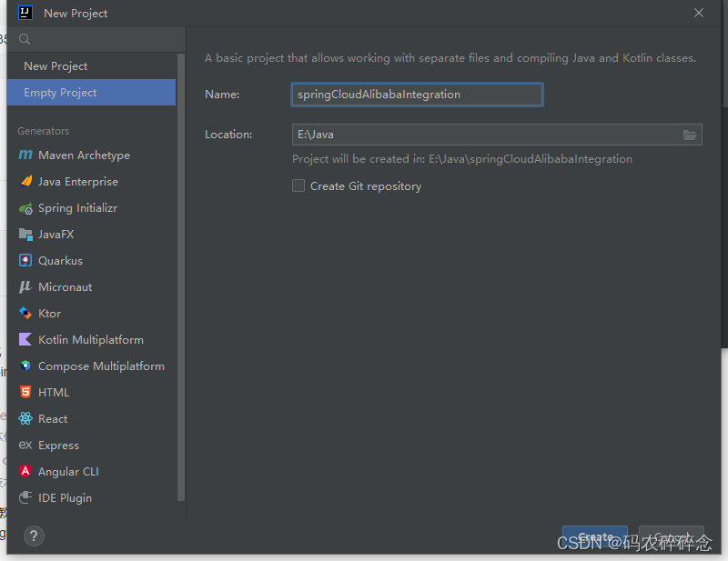Click the Quarkus generator icon
The width and height of the screenshot is (728, 561).
(25, 260)
